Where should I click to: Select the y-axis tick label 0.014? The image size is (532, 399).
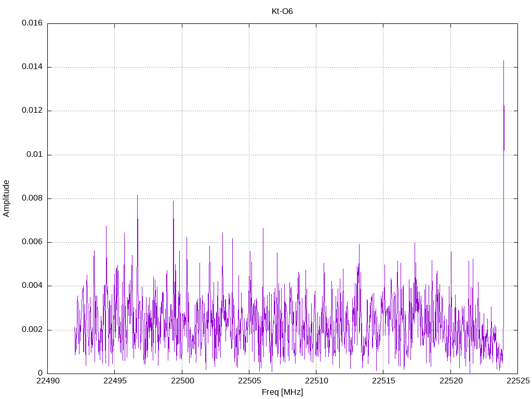(32, 67)
